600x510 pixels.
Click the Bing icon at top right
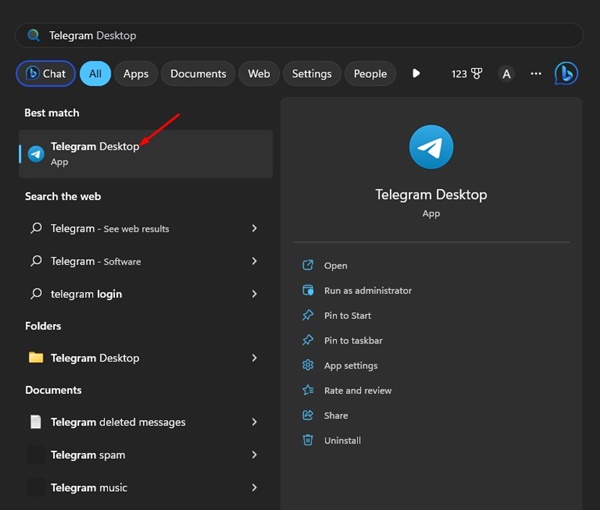pos(566,73)
